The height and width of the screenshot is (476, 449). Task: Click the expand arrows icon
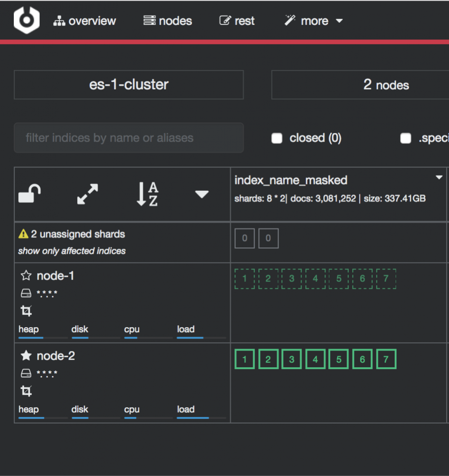87,194
